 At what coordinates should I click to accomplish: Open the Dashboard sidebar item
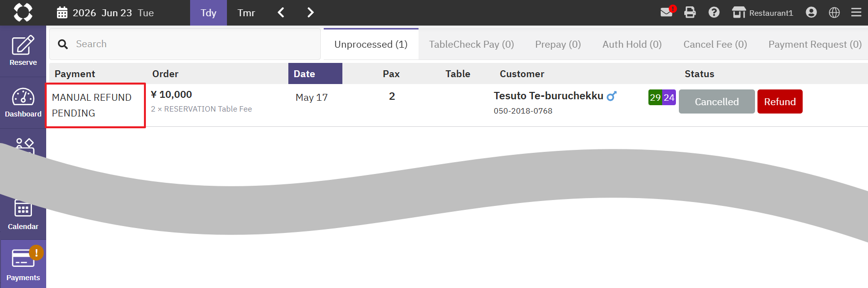(x=23, y=103)
